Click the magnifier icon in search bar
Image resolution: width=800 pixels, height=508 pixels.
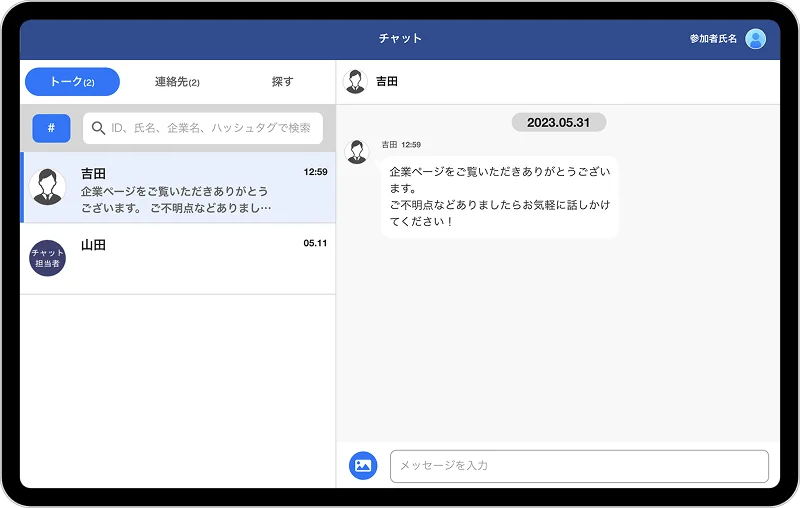coord(98,128)
